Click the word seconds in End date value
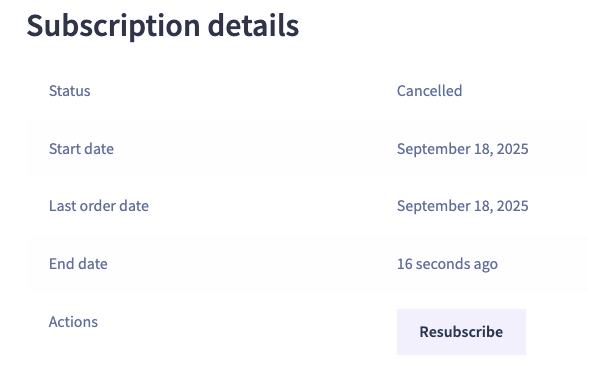 pos(443,264)
